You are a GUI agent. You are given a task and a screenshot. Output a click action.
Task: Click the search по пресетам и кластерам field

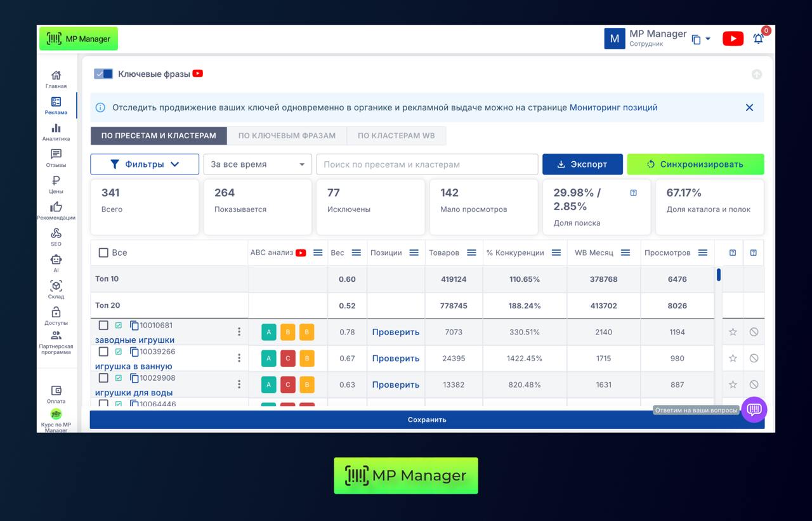click(x=427, y=164)
